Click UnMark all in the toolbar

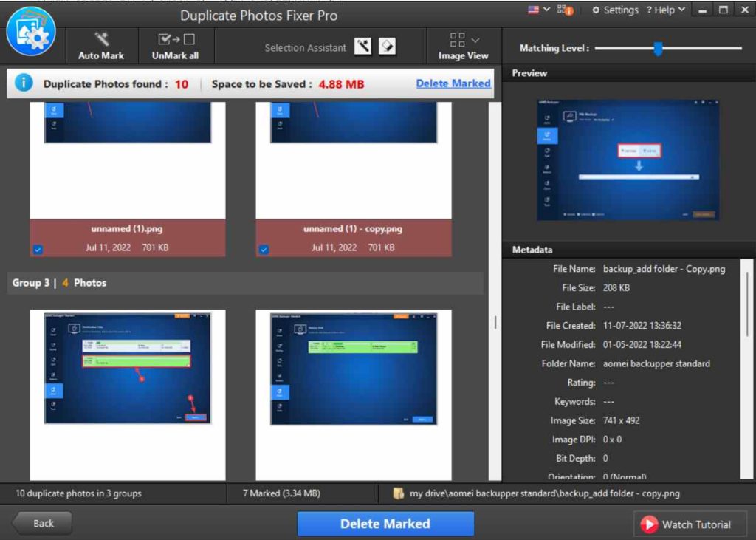pos(176,47)
